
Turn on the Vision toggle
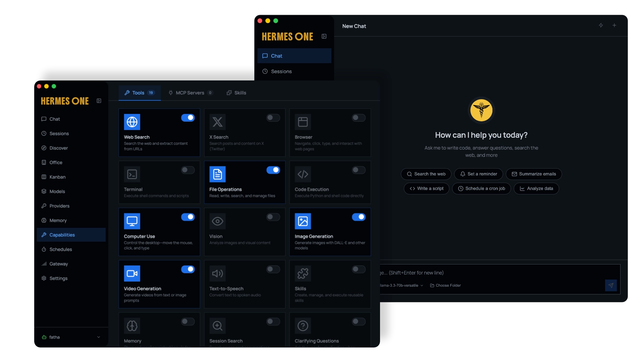click(x=273, y=217)
